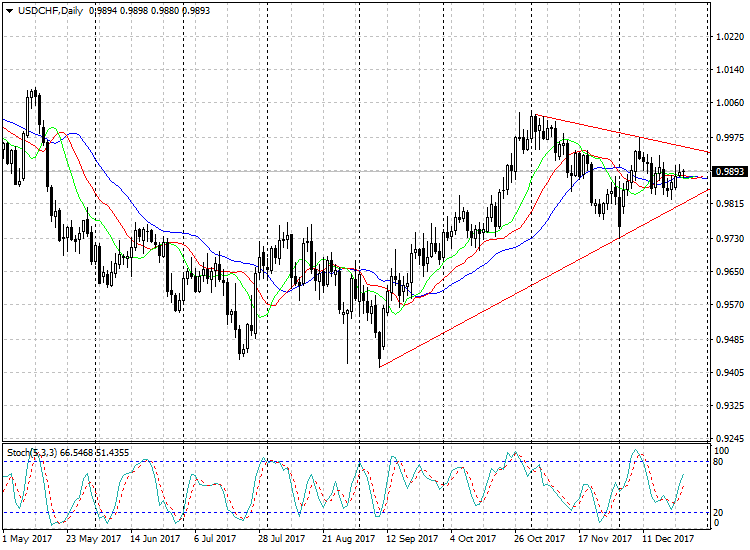Select the 26 Oct 2017 date label
Viewport: 750px width, 550px height.
[539, 539]
